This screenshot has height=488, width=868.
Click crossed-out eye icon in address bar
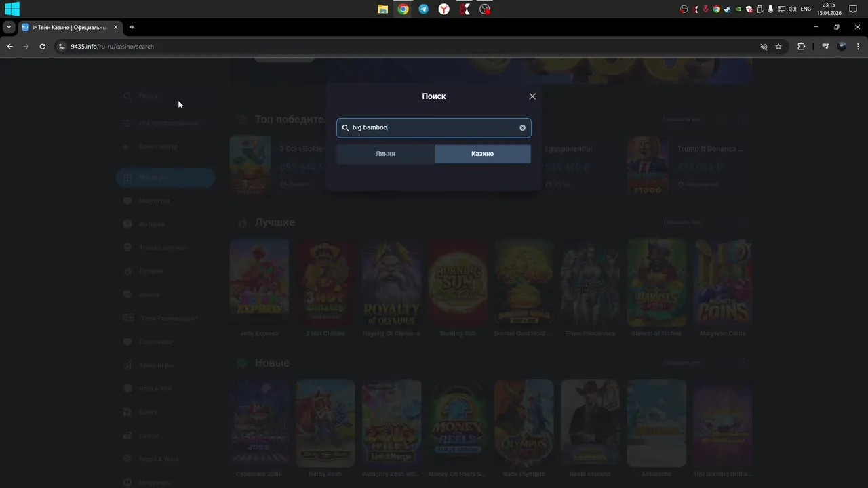coord(764,47)
